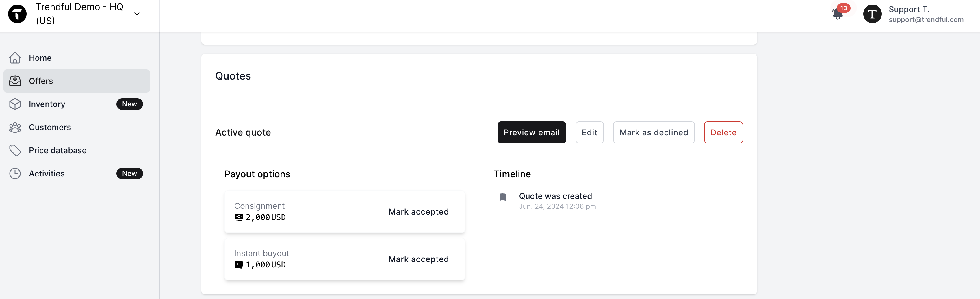Click the Inventory box icon
This screenshot has width=980, height=299.
[x=15, y=104]
